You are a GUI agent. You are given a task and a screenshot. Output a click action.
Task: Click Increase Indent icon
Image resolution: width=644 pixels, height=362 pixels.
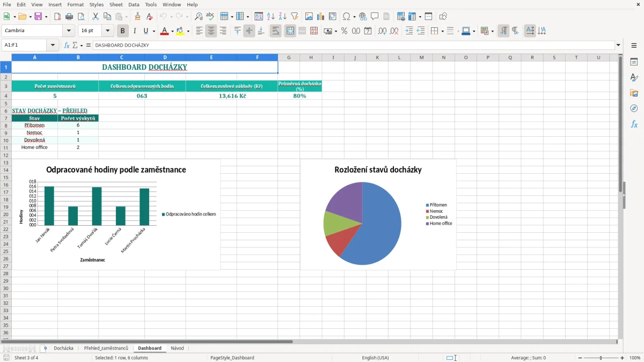(x=409, y=31)
